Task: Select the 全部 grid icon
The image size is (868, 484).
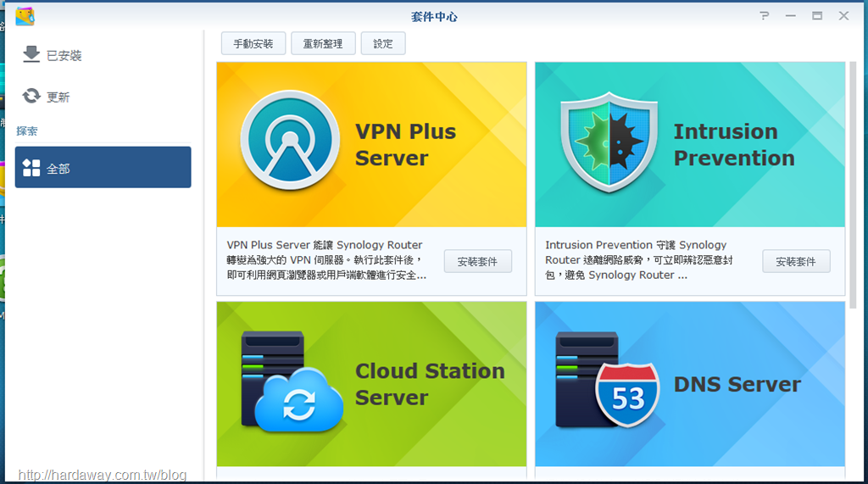Action: click(31, 168)
